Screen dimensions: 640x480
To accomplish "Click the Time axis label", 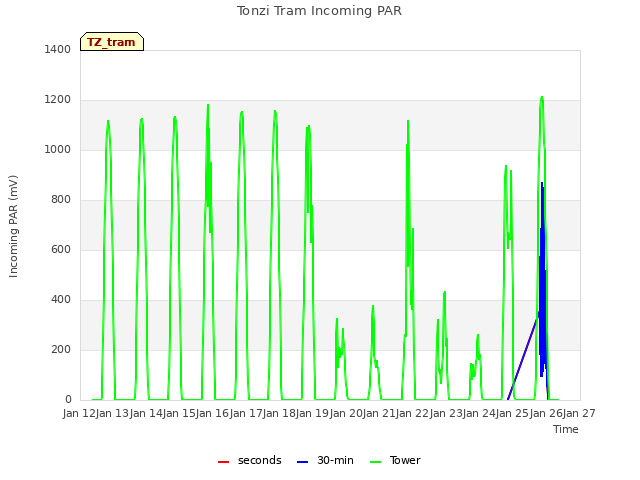I will coord(566,429).
